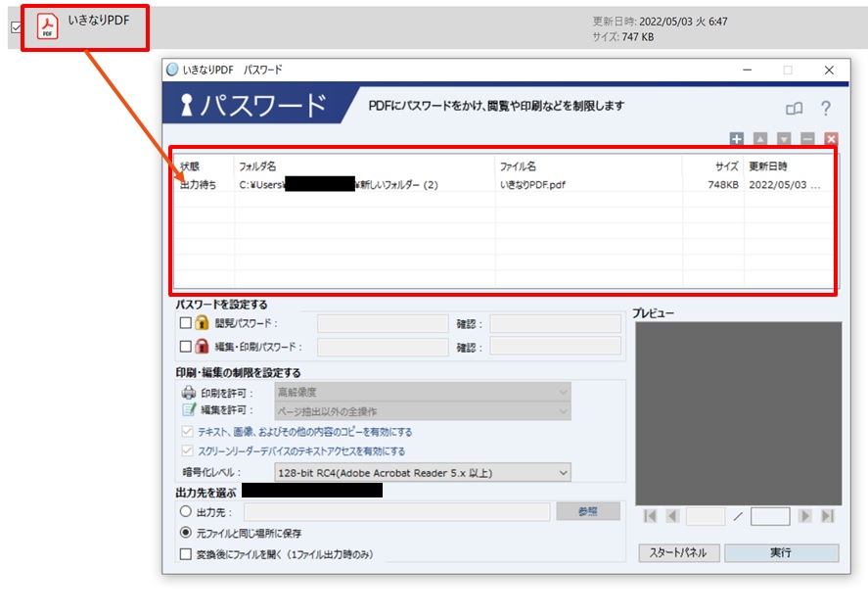Click the red clear list X icon
The height and width of the screenshot is (615, 868).
click(831, 138)
